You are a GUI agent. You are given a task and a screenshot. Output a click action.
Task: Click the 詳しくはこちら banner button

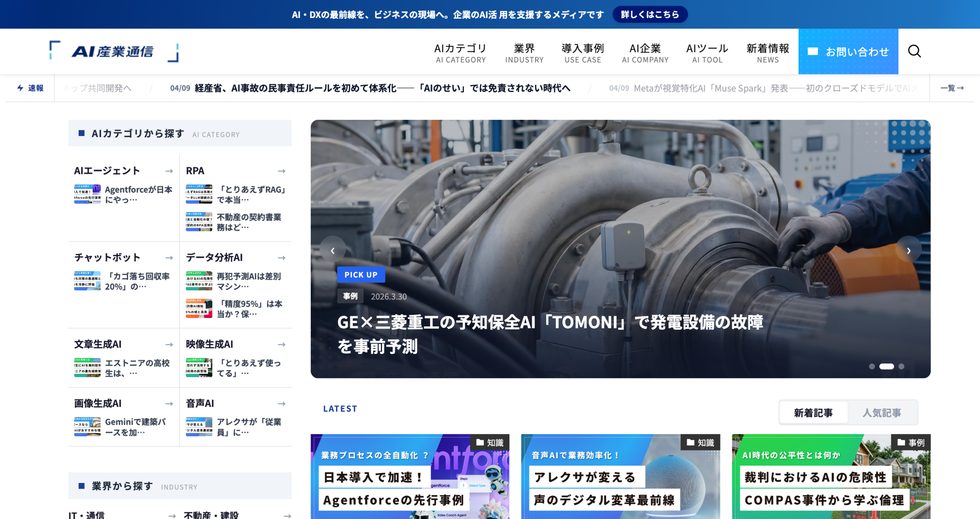[650, 14]
